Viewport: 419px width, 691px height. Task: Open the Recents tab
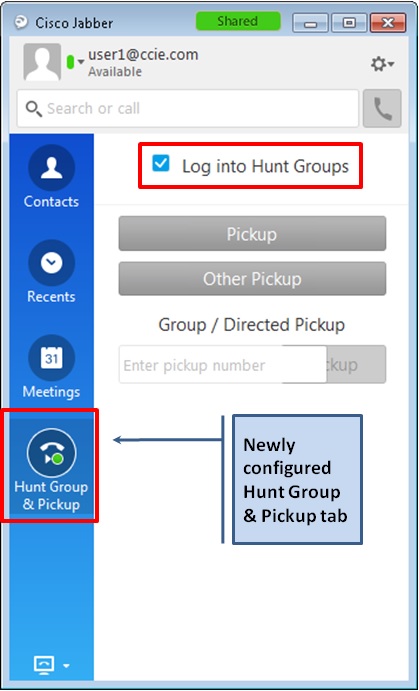51,272
